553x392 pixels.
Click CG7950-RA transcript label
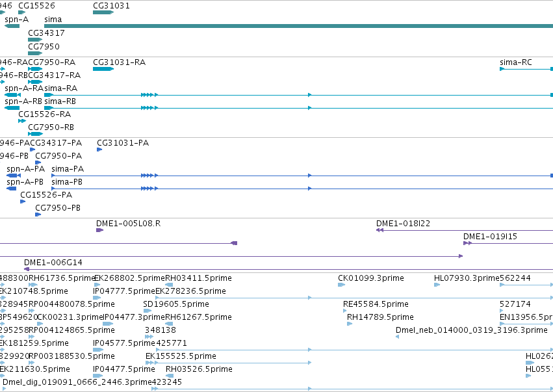tap(52, 62)
